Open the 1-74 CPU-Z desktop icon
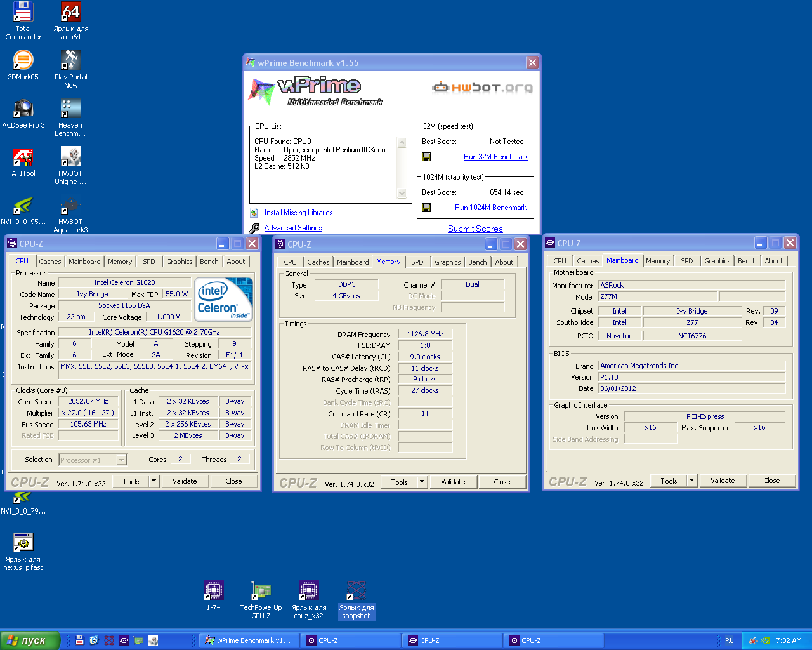 point(213,595)
